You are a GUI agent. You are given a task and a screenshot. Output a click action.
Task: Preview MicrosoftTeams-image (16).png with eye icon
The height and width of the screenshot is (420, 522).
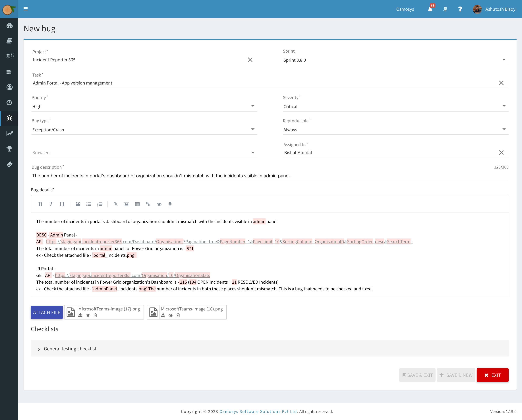coord(171,315)
